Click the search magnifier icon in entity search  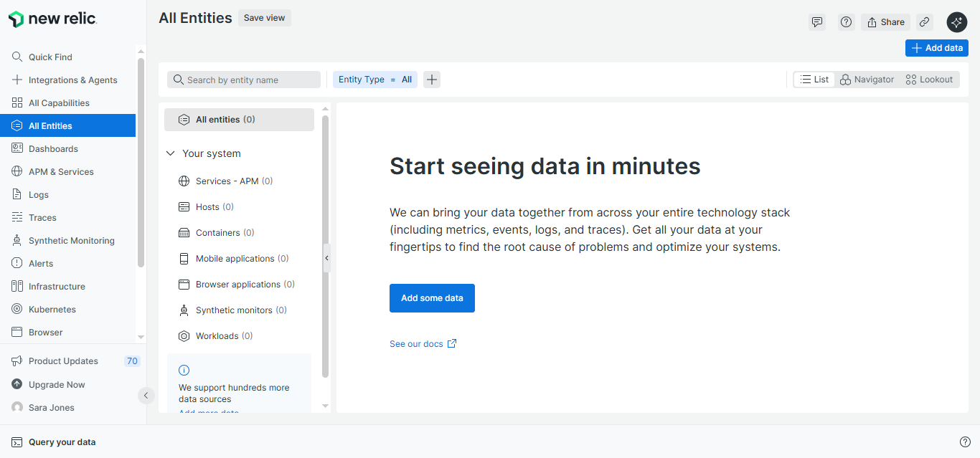[x=179, y=80]
